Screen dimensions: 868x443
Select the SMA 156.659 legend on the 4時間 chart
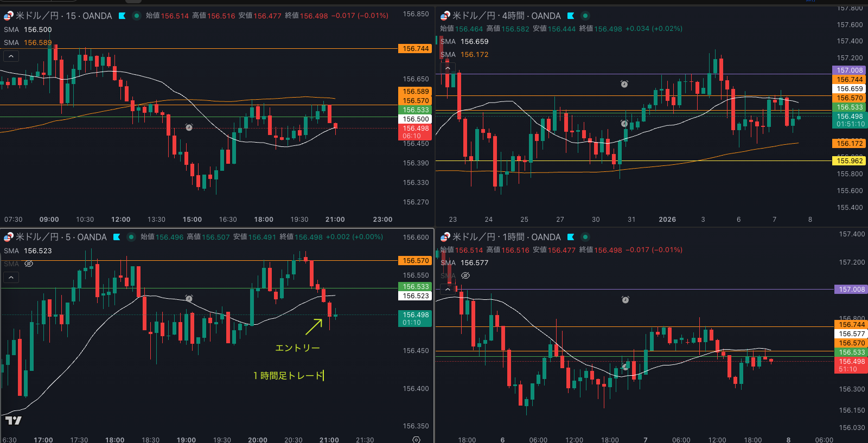464,42
